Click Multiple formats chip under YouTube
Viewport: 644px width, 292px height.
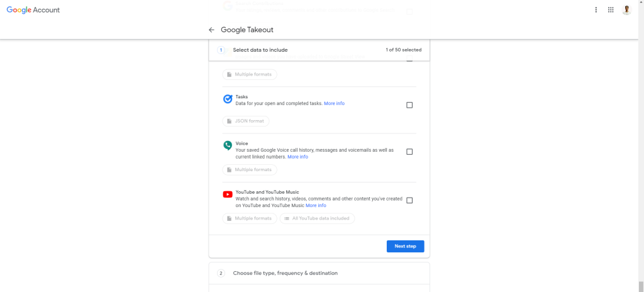click(250, 218)
